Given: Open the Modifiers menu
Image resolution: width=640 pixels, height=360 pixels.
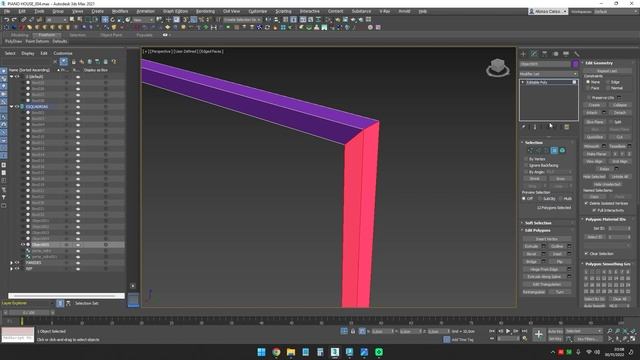Looking at the screenshot, I should 120,11.
